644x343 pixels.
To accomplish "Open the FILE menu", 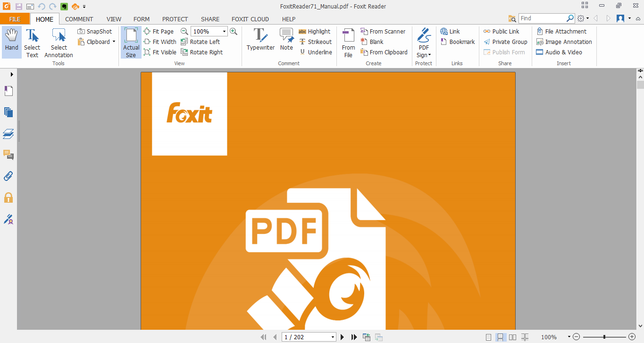I will [15, 19].
